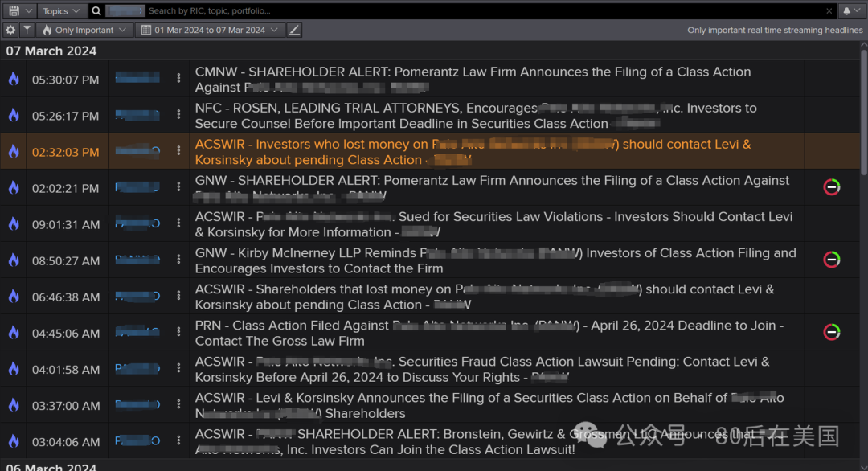868x471 pixels.
Task: Click flame icon on the 04:01:58 AM row
Action: tap(14, 369)
